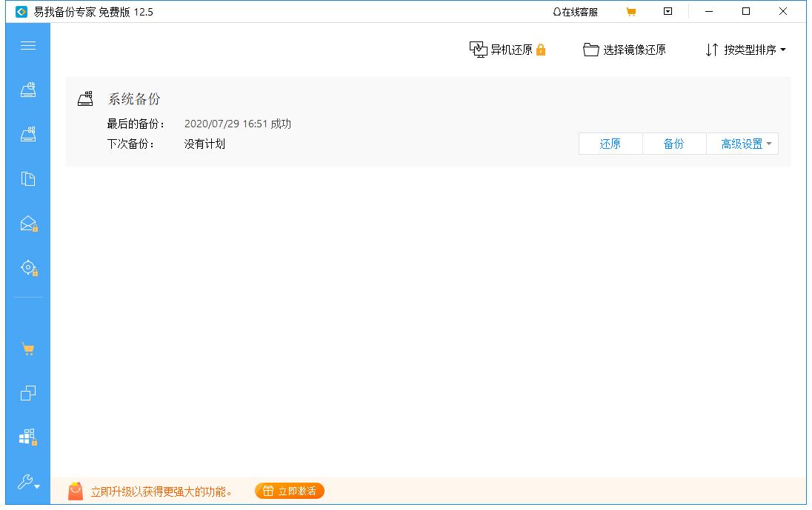The height and width of the screenshot is (510, 812).
Task: Open 在线客服 online customer service
Action: click(576, 12)
